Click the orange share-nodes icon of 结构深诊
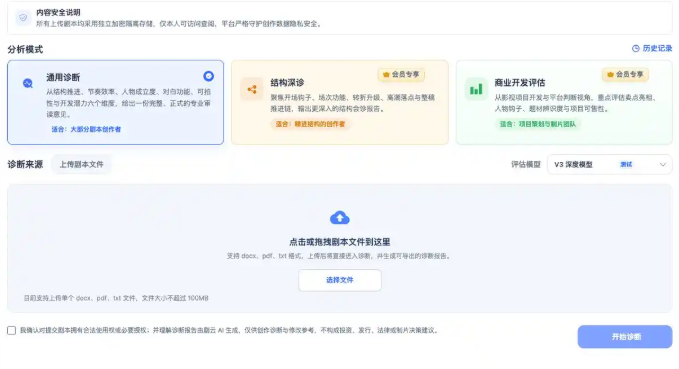The width and height of the screenshot is (679, 369). click(x=252, y=90)
